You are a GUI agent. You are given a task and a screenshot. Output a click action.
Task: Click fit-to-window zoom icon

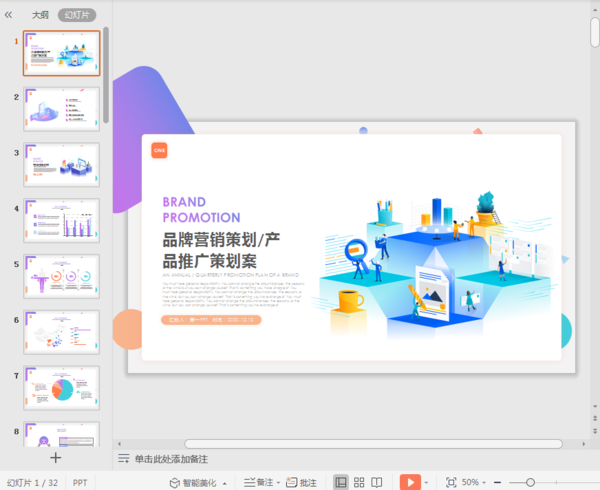click(451, 482)
